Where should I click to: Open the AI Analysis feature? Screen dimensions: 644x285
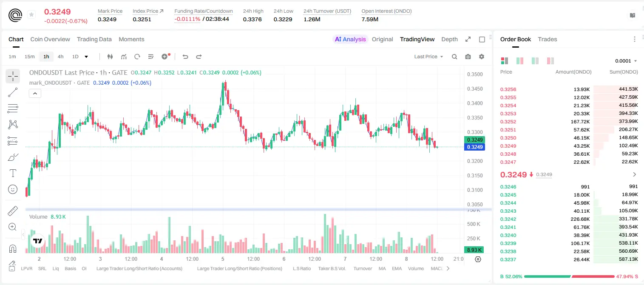point(350,39)
